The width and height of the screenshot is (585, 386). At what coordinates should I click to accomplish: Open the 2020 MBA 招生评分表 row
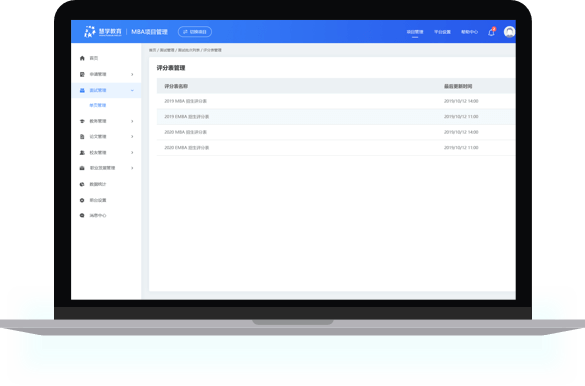click(336, 132)
